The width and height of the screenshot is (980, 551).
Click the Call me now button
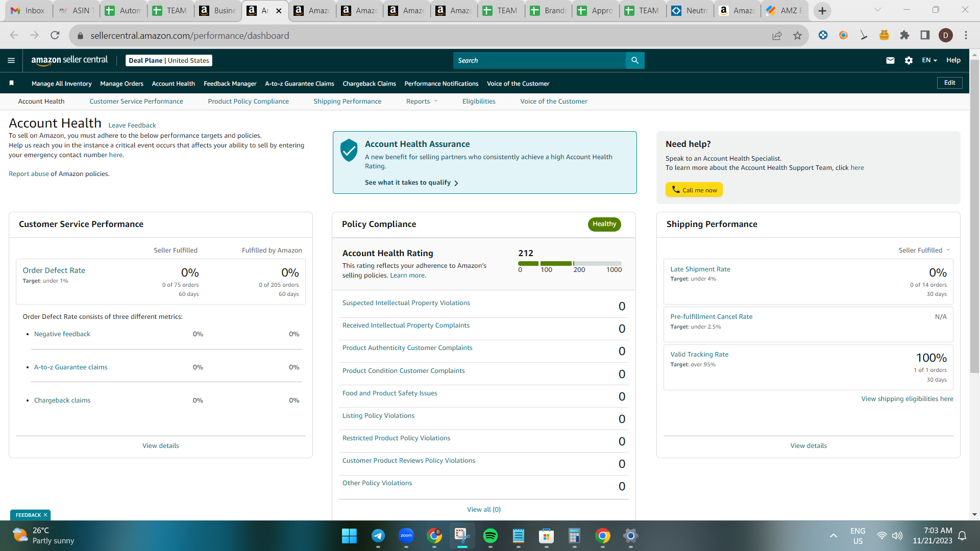(x=694, y=190)
